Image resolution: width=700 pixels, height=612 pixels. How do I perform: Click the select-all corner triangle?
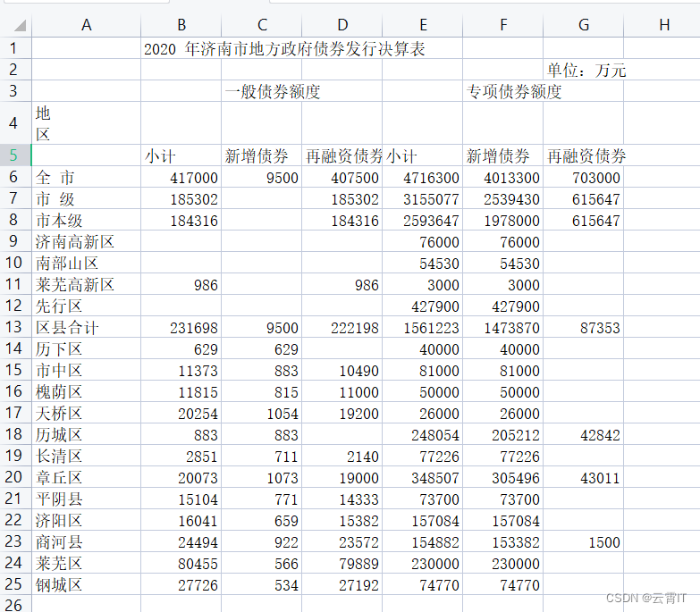[20, 25]
